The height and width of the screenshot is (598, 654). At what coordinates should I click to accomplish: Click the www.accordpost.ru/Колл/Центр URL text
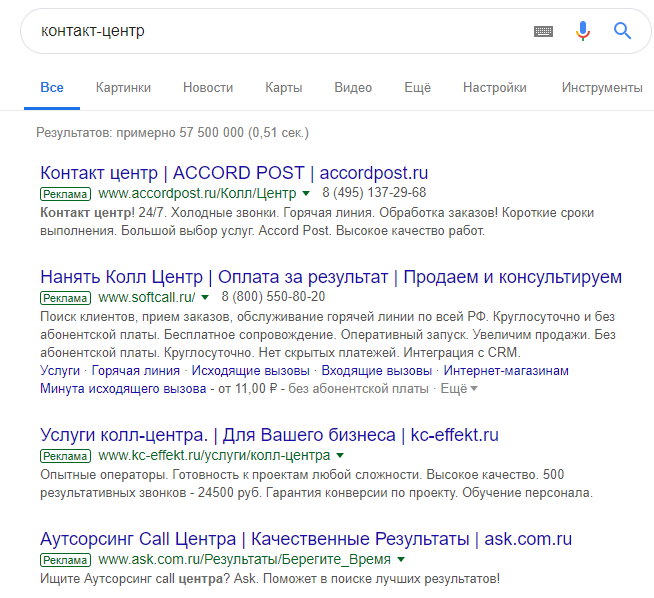point(197,193)
